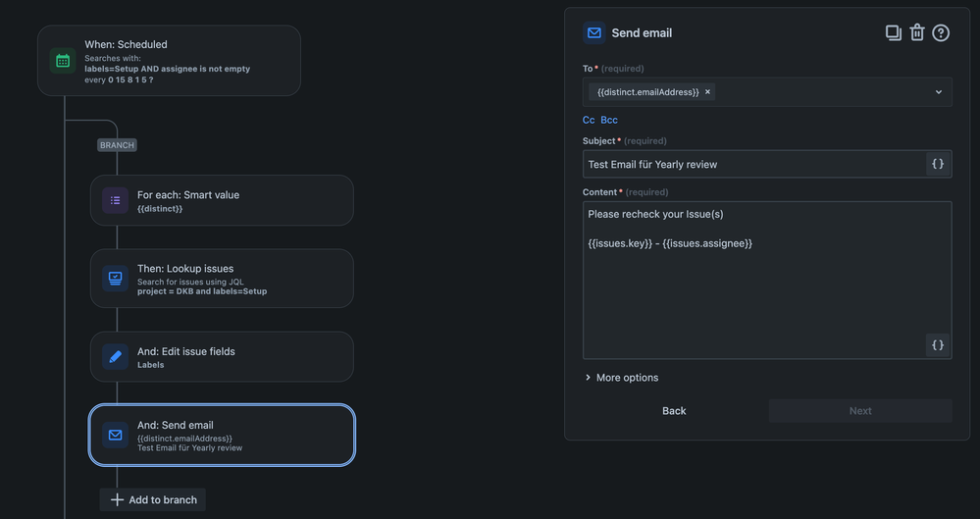Image resolution: width=980 pixels, height=519 pixels.
Task: Click Add to branch button
Action: point(153,499)
